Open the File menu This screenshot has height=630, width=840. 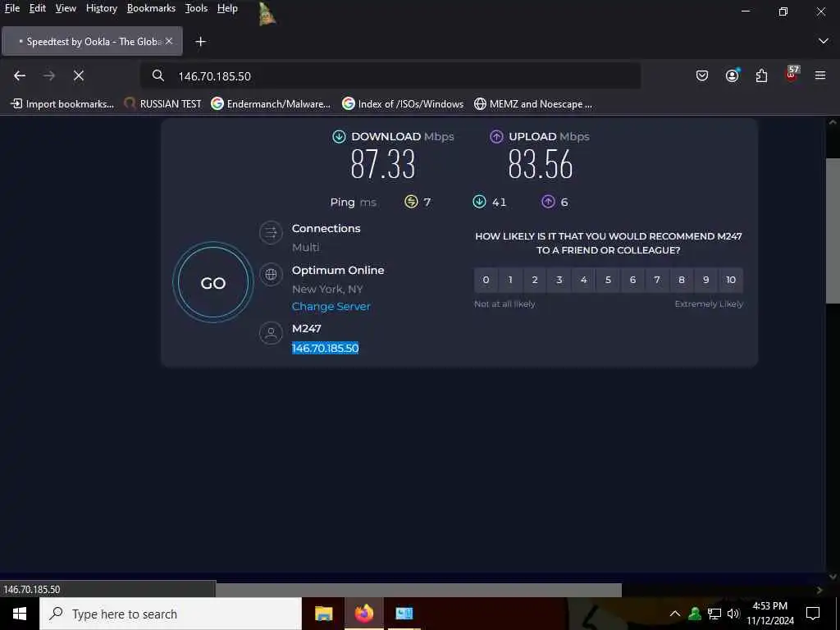(12, 8)
